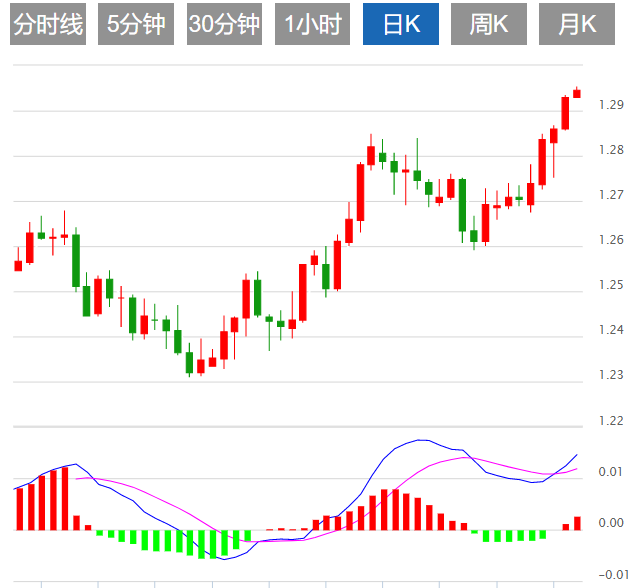Click the 1.25 price axis label
Image resolution: width=638 pixels, height=588 pixels.
(611, 285)
